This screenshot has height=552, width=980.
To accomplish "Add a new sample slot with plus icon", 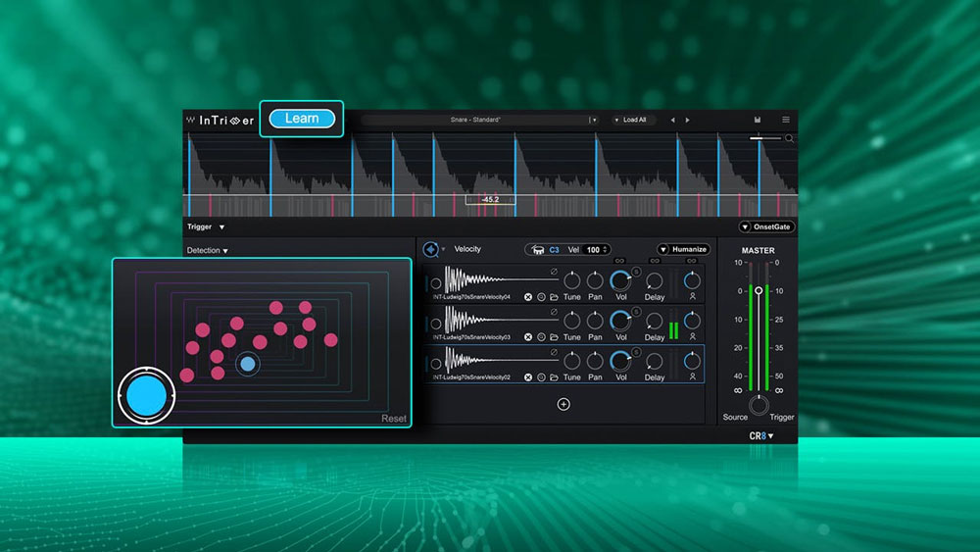I will (x=563, y=404).
